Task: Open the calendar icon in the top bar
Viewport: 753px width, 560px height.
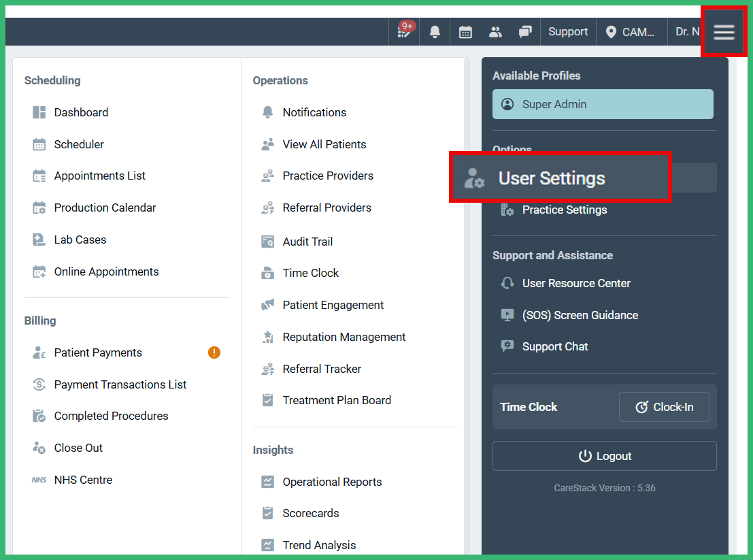Action: click(x=465, y=31)
